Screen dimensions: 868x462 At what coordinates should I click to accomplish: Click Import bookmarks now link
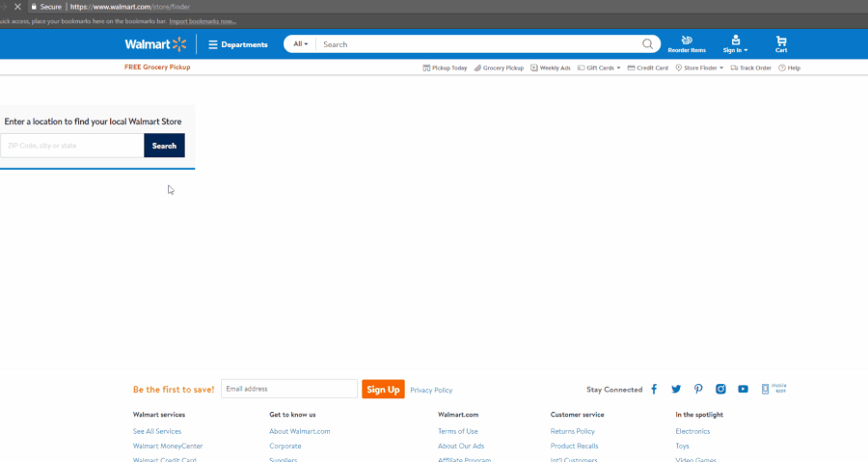pos(203,21)
